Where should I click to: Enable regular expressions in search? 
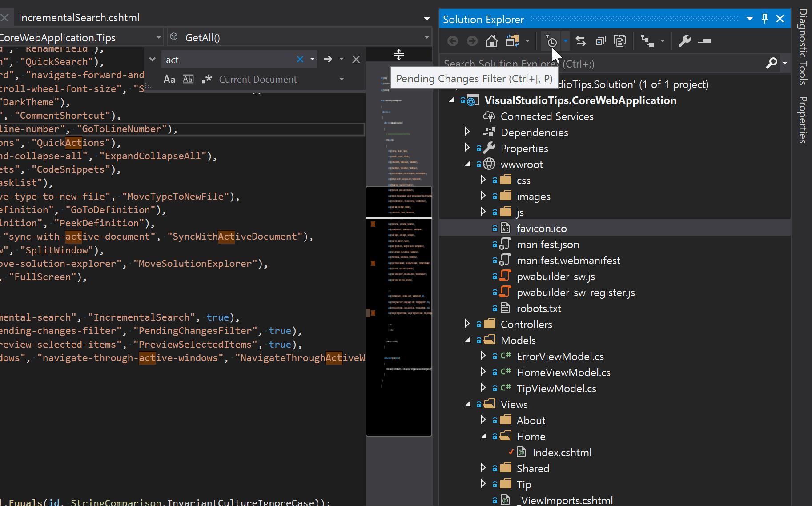[207, 79]
